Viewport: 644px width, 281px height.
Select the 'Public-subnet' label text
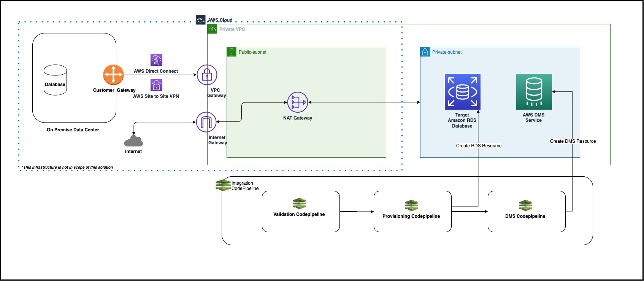point(252,52)
